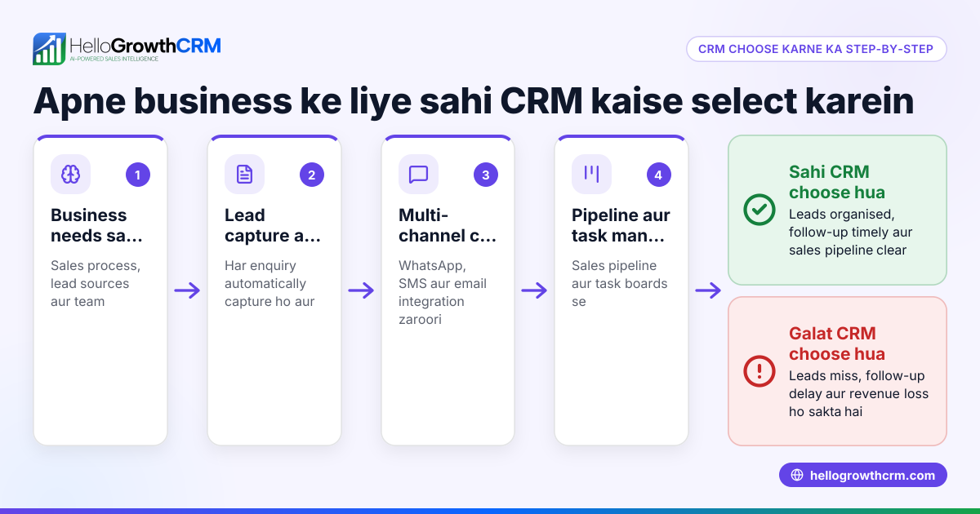Screen dimensions: 980x514
Task: Click the 'WhatsApp, SMS aur email integration' text
Action: [x=443, y=292]
